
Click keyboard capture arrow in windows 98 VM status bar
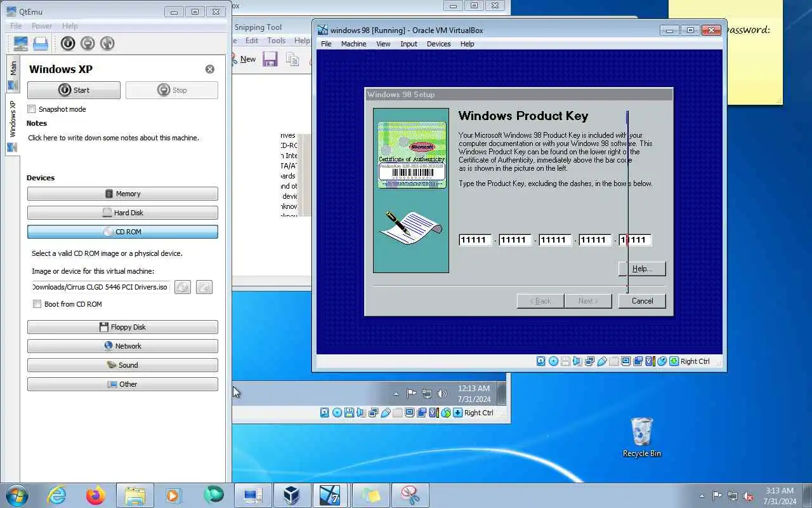click(x=674, y=361)
